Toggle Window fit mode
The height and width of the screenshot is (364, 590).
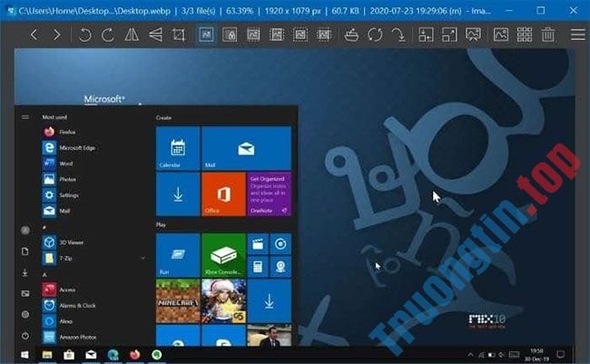(426, 35)
